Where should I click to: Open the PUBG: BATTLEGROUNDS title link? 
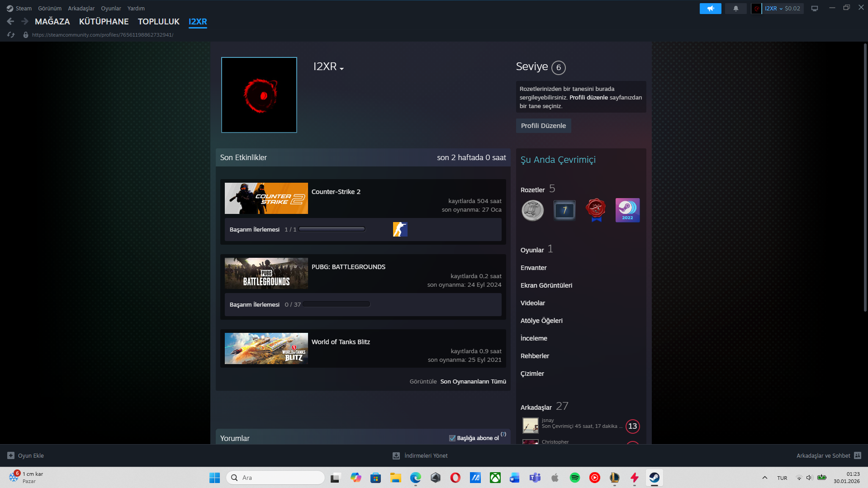pos(348,267)
